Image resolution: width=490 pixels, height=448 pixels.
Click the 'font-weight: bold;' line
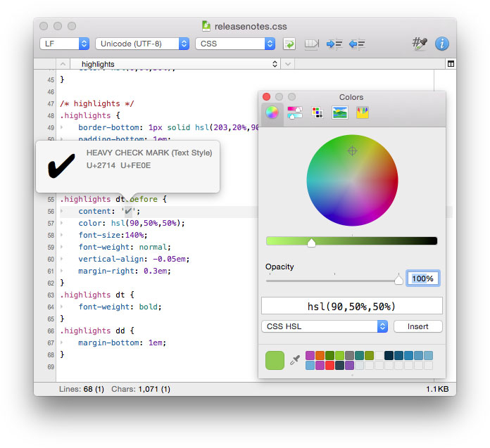coord(120,307)
